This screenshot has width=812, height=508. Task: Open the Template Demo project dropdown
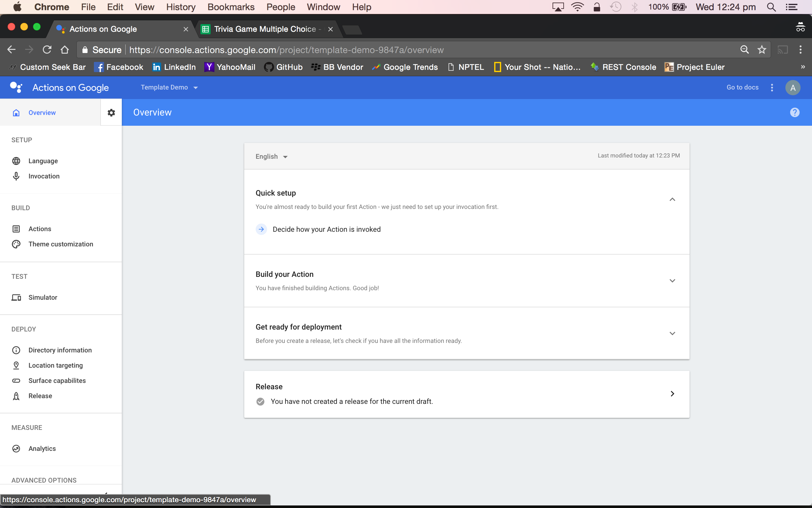[x=169, y=87]
